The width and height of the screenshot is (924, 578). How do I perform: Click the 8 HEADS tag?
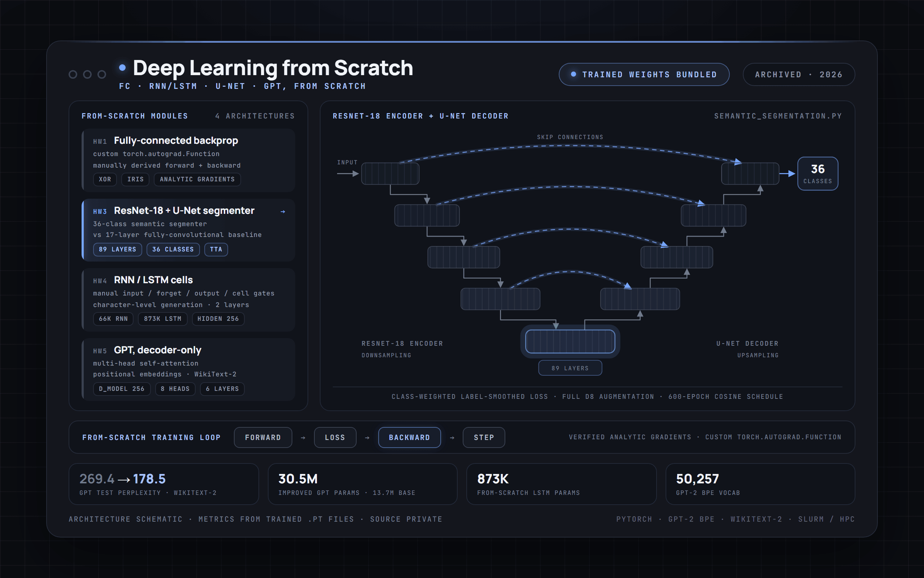(175, 389)
